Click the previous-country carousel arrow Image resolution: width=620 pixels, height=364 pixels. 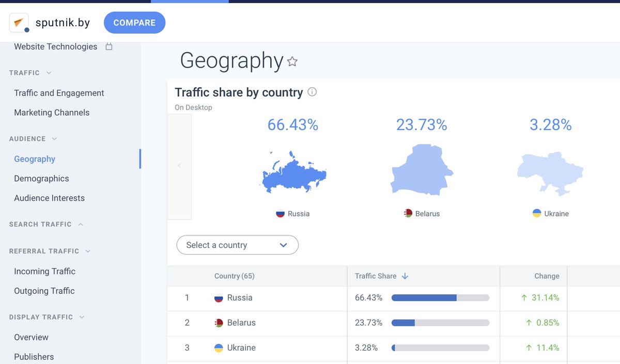(x=179, y=166)
